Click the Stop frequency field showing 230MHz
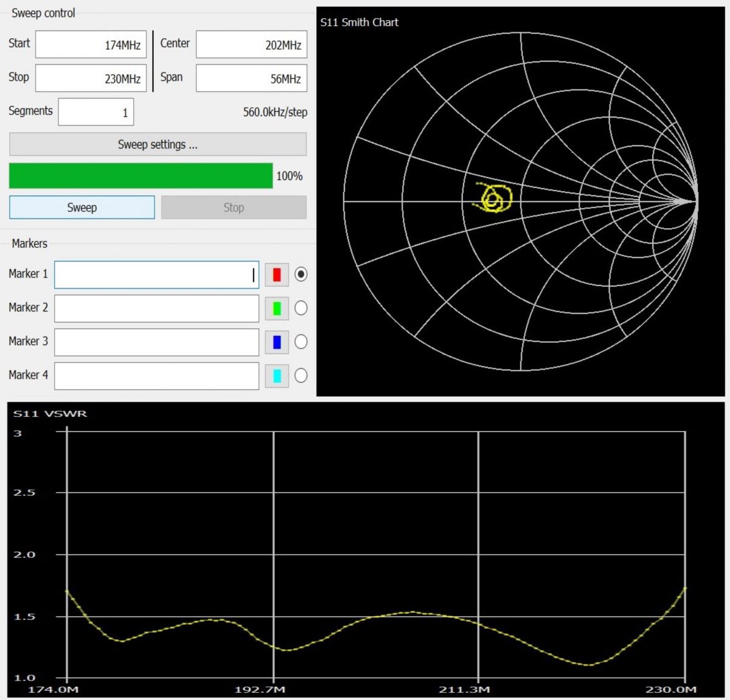730x700 pixels. [91, 78]
